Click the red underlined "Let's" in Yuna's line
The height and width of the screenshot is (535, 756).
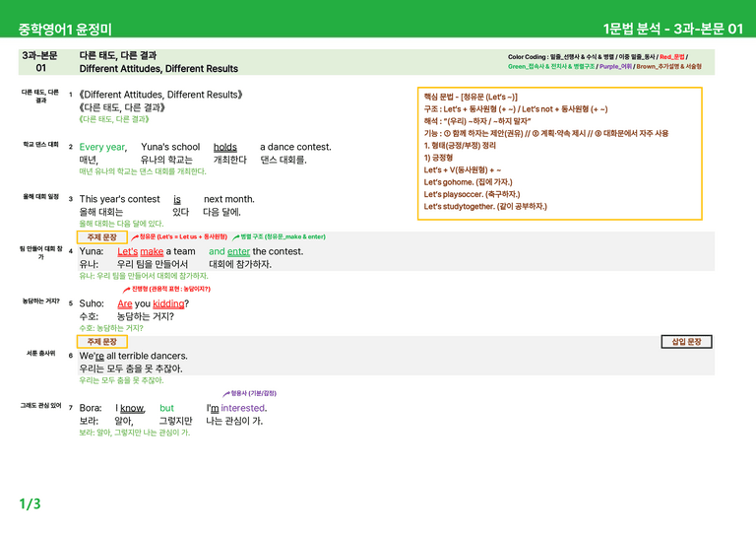pyautogui.click(x=128, y=251)
